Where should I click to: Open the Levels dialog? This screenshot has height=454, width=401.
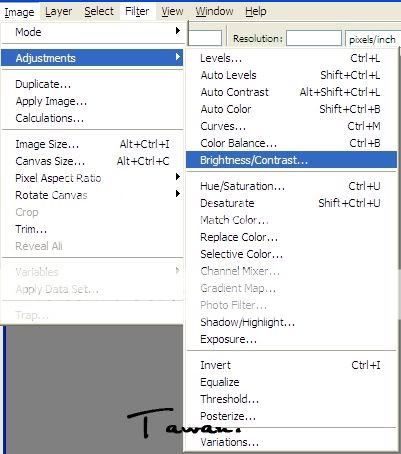(291, 58)
